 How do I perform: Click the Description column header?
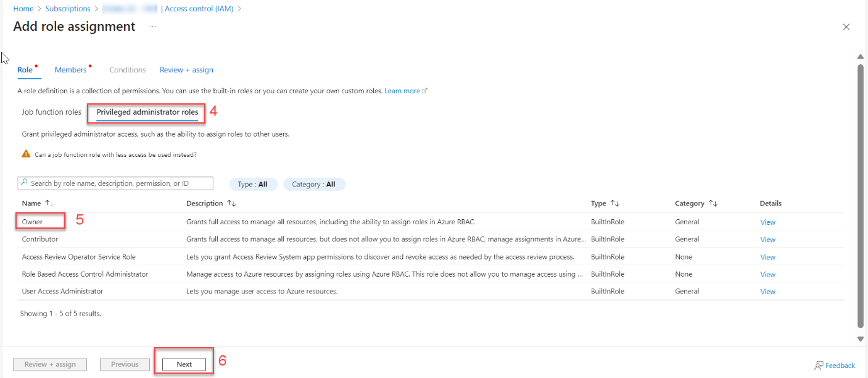tap(205, 203)
